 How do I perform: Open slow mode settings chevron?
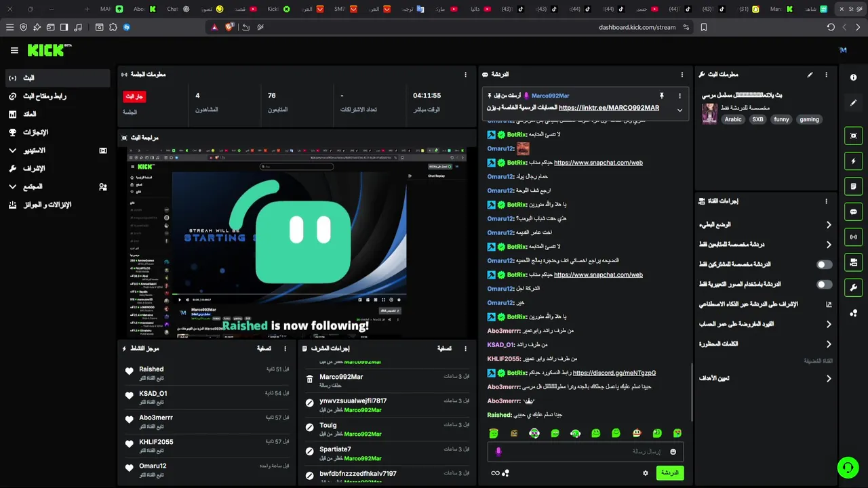[x=829, y=225]
